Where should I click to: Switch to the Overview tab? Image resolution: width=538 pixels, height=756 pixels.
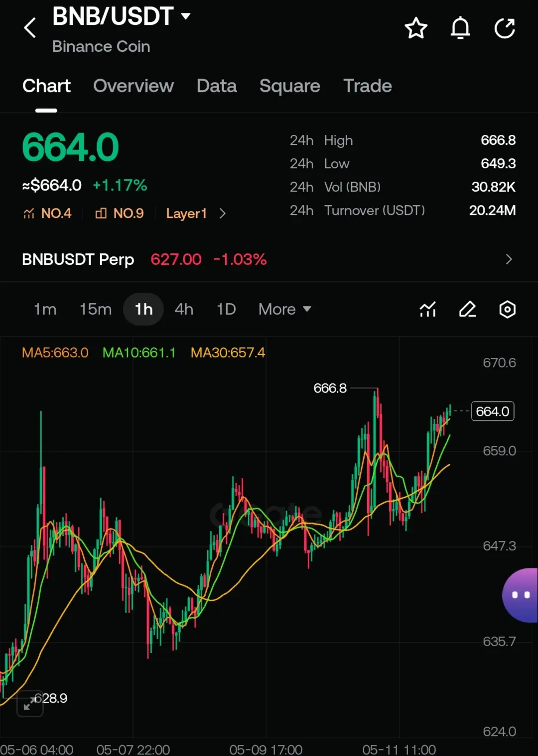pyautogui.click(x=134, y=86)
